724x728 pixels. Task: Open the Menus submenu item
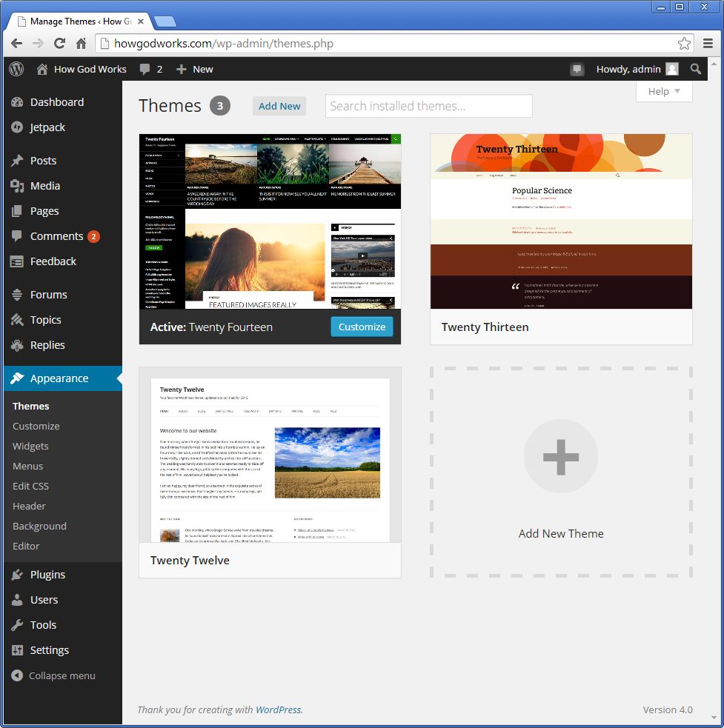tap(28, 466)
